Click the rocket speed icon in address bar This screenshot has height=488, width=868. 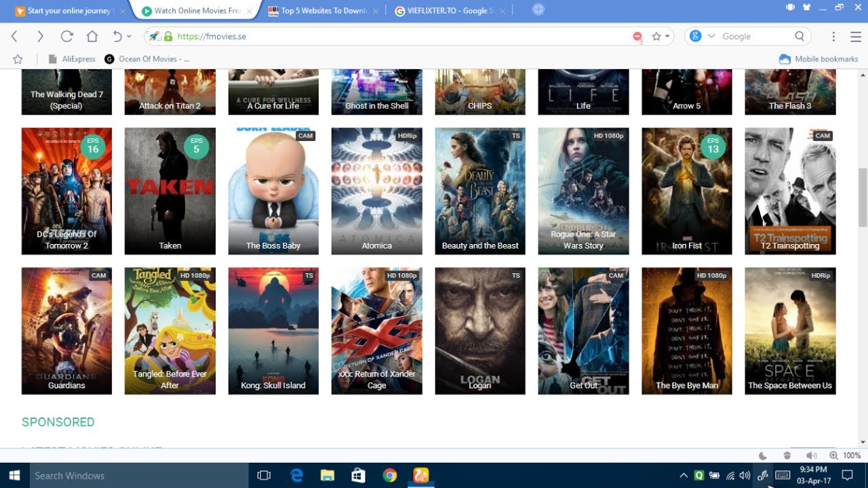click(154, 37)
